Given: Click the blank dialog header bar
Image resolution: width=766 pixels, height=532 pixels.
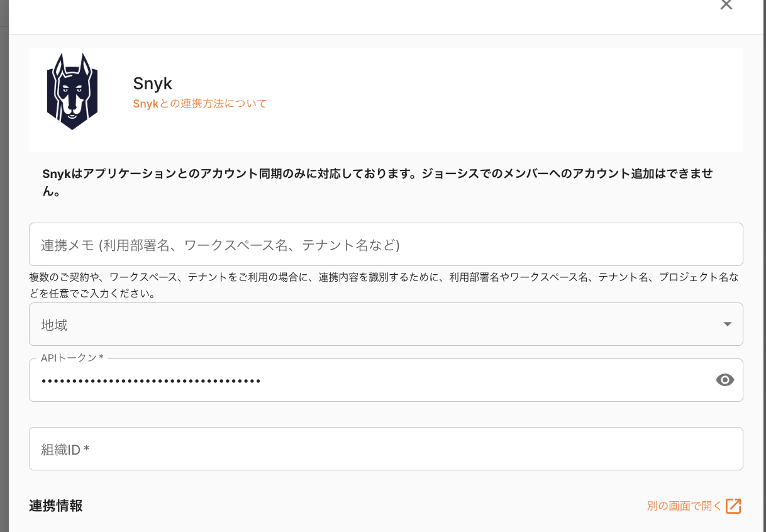Looking at the screenshot, I should point(377,16).
